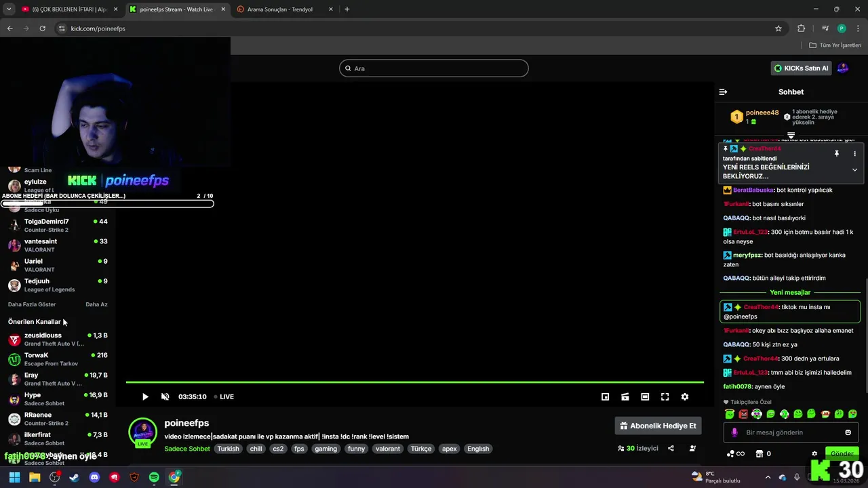Reload the page
The image size is (868, 488).
[42, 28]
